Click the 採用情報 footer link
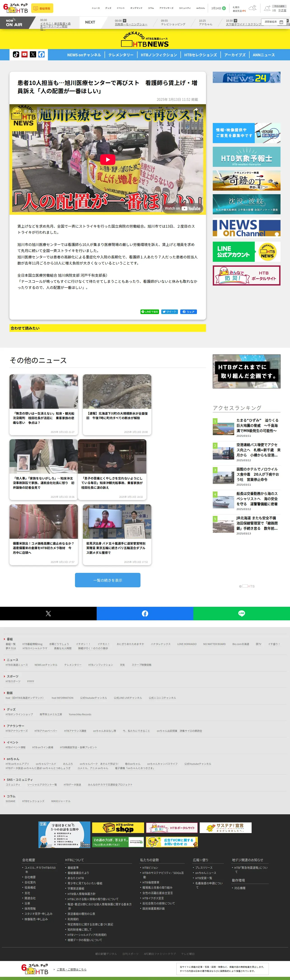Screen dimensions: 290x980 coord(30,909)
